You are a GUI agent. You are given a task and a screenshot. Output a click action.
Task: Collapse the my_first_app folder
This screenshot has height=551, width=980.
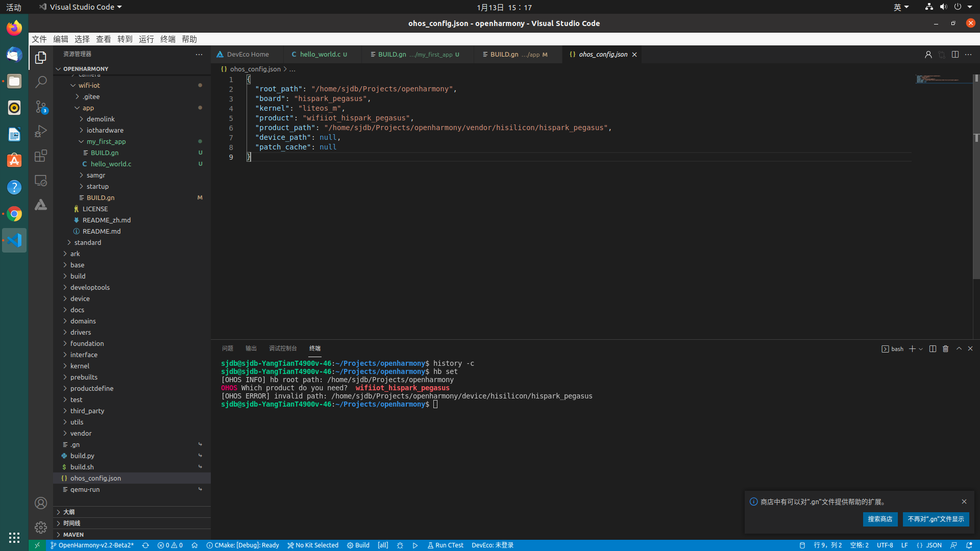106,141
